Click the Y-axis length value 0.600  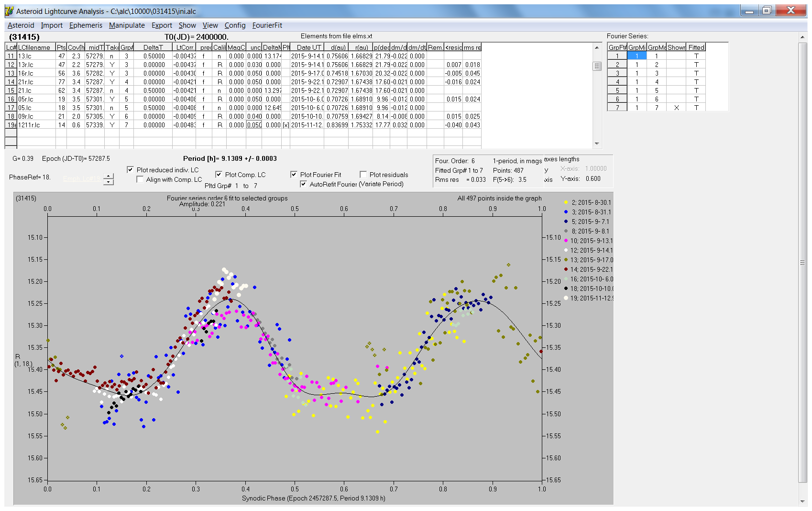click(x=593, y=178)
